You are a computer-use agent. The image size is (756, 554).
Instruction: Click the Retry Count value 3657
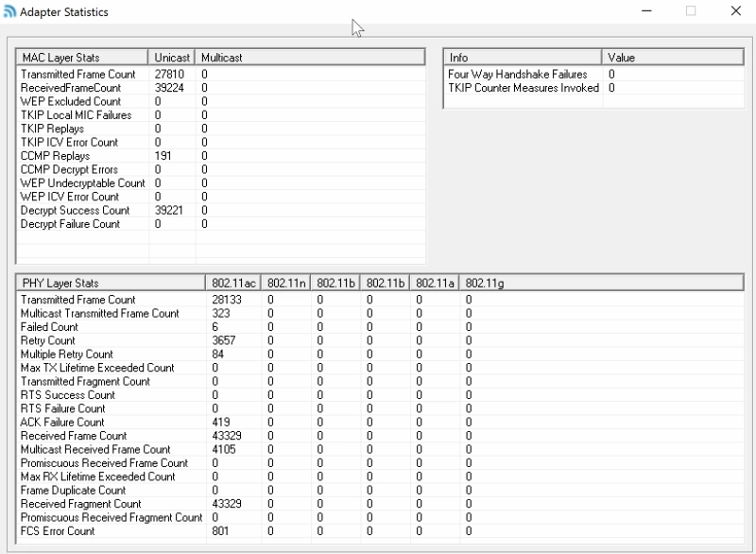pyautogui.click(x=224, y=340)
